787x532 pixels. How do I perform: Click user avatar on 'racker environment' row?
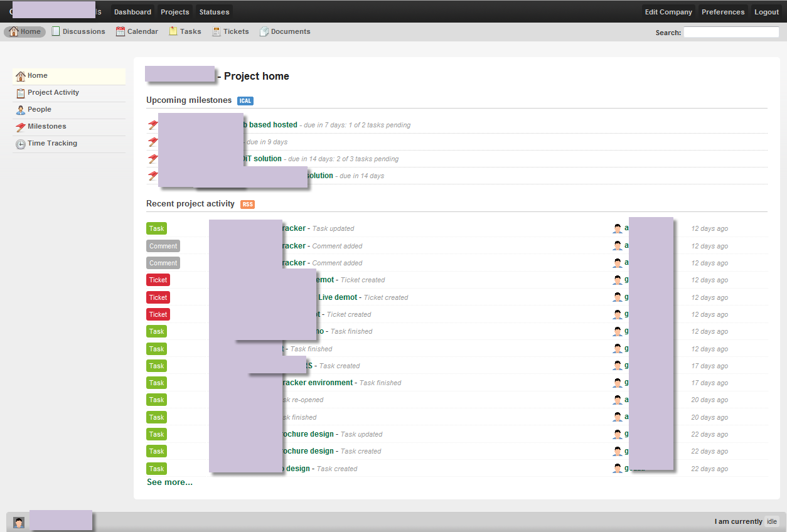pyautogui.click(x=618, y=383)
